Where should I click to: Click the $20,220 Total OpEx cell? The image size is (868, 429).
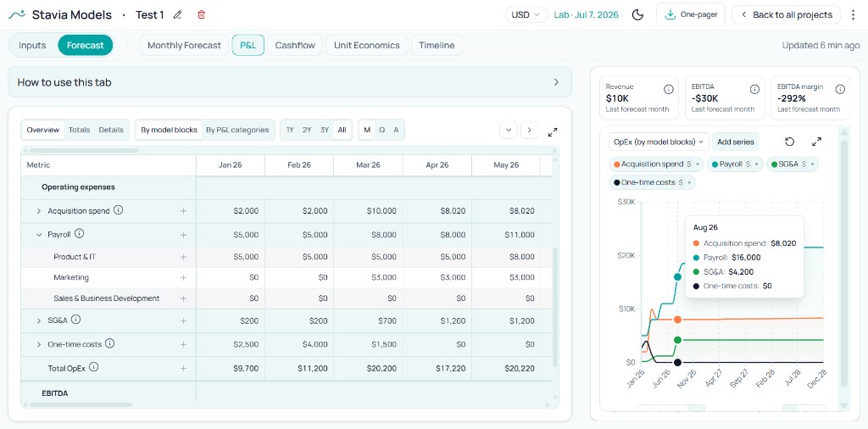506,368
